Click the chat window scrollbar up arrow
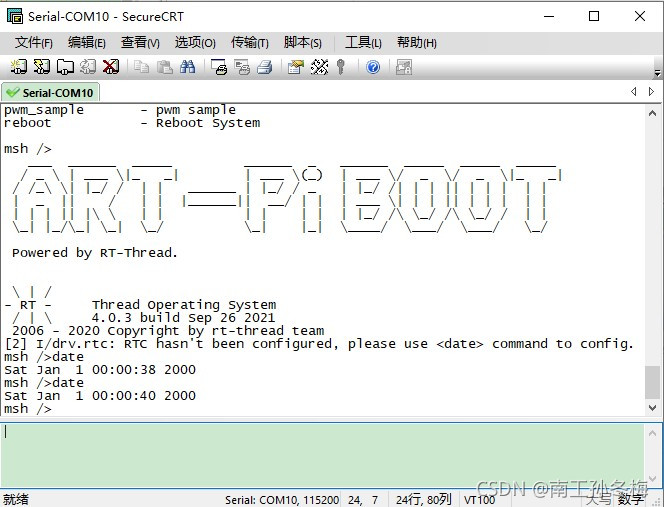Viewport: 664px width, 507px height. pos(653,433)
